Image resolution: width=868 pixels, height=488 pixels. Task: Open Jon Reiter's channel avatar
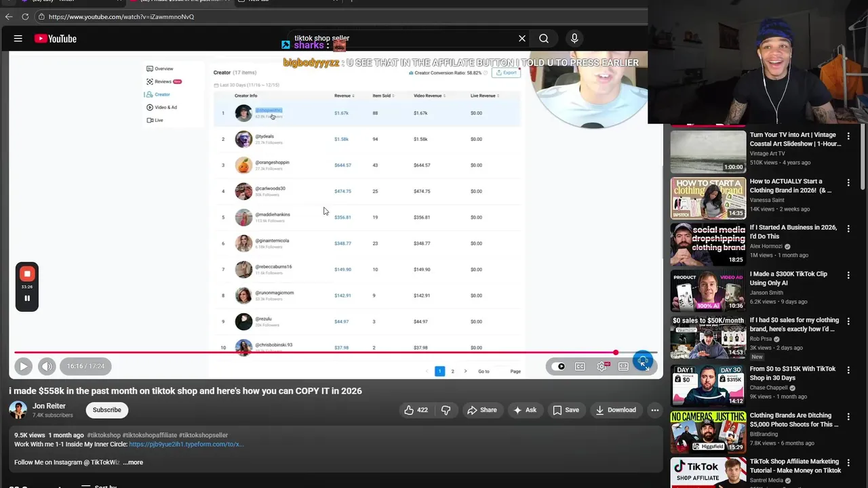(x=18, y=410)
